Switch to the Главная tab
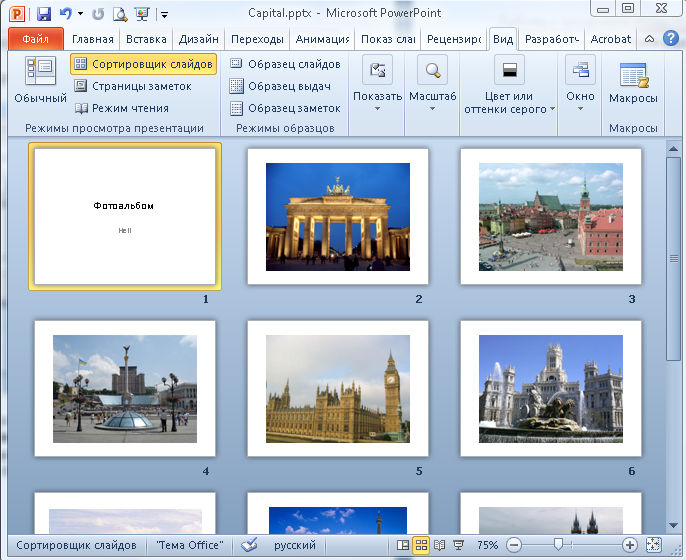Viewport: 686px width, 560px height. tap(92, 39)
